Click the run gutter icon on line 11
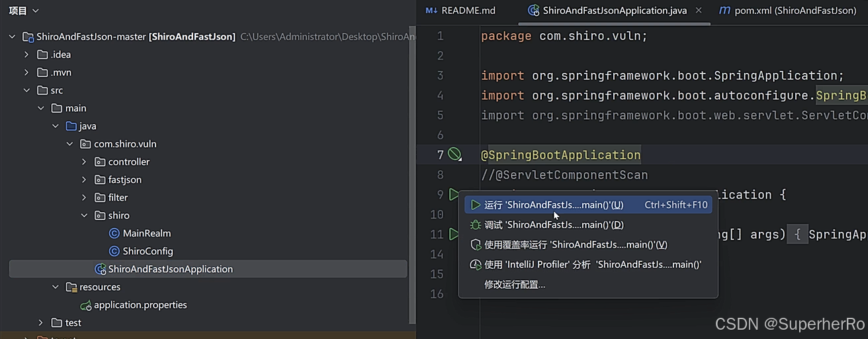Image resolution: width=868 pixels, height=339 pixels. pos(454,234)
